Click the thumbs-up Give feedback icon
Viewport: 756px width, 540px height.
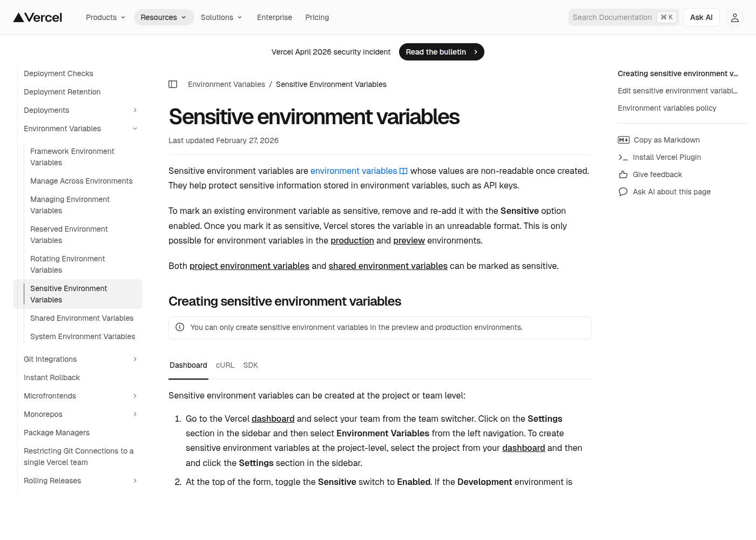click(x=623, y=174)
